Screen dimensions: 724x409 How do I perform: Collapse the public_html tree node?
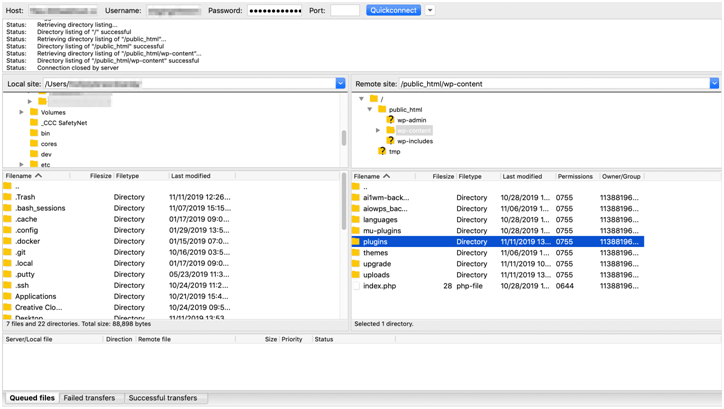pos(369,110)
